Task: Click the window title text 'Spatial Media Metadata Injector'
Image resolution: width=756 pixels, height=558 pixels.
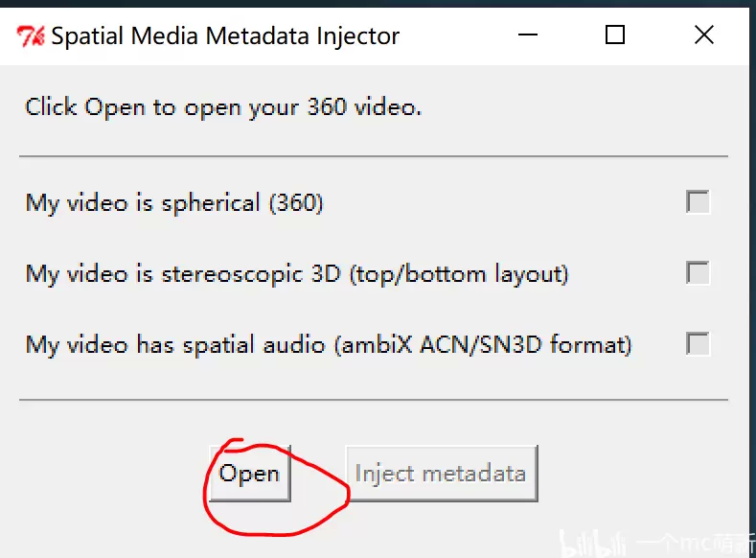Action: [x=225, y=36]
